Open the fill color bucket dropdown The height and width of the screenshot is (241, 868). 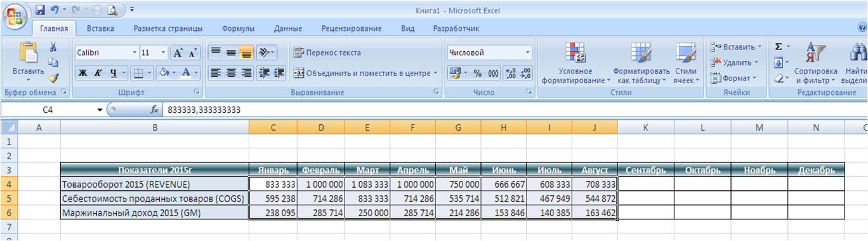tap(174, 73)
